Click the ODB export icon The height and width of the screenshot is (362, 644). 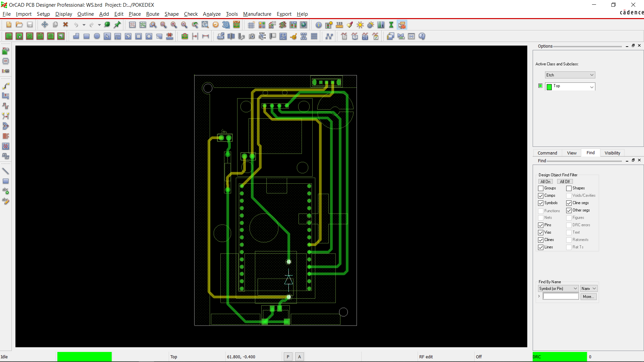[x=221, y=36]
